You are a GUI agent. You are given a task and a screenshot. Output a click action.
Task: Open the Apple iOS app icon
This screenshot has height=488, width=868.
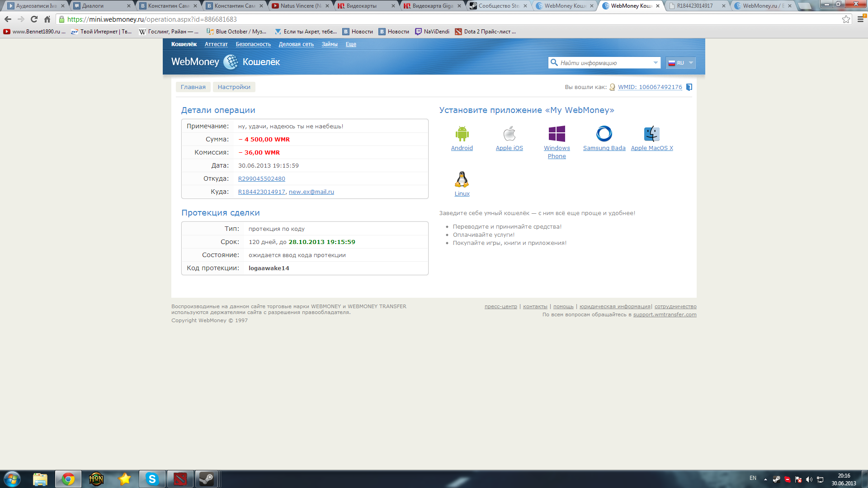coord(509,134)
